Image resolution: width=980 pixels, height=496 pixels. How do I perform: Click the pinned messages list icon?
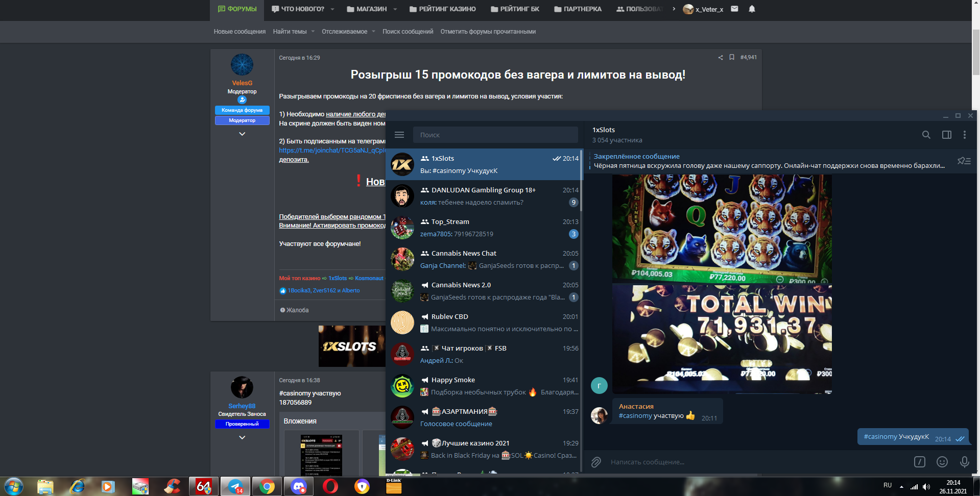964,161
